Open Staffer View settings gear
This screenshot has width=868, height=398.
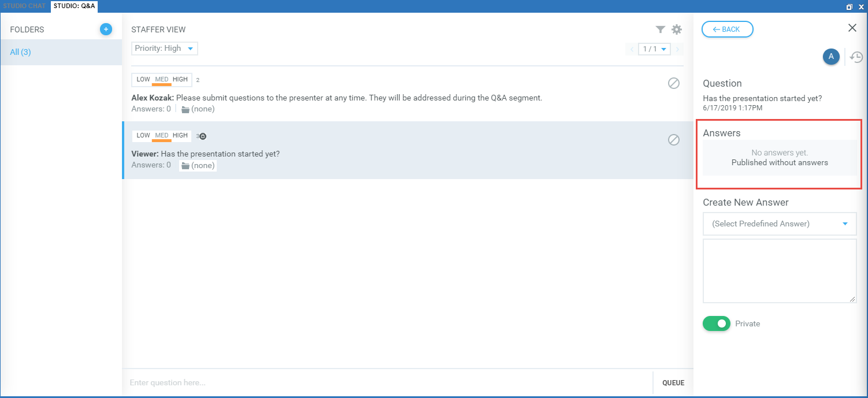(x=677, y=29)
